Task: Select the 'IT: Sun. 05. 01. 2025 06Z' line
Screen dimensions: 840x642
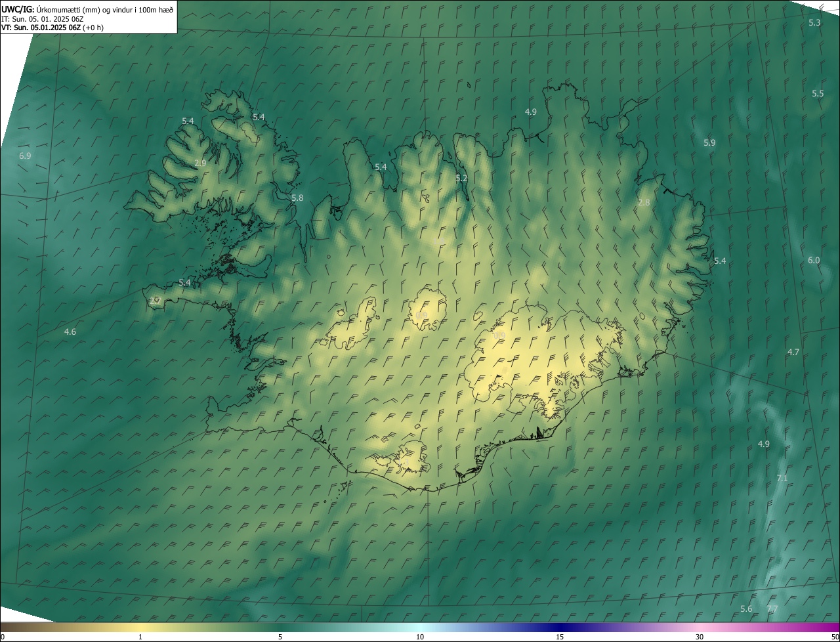Action: [43, 18]
